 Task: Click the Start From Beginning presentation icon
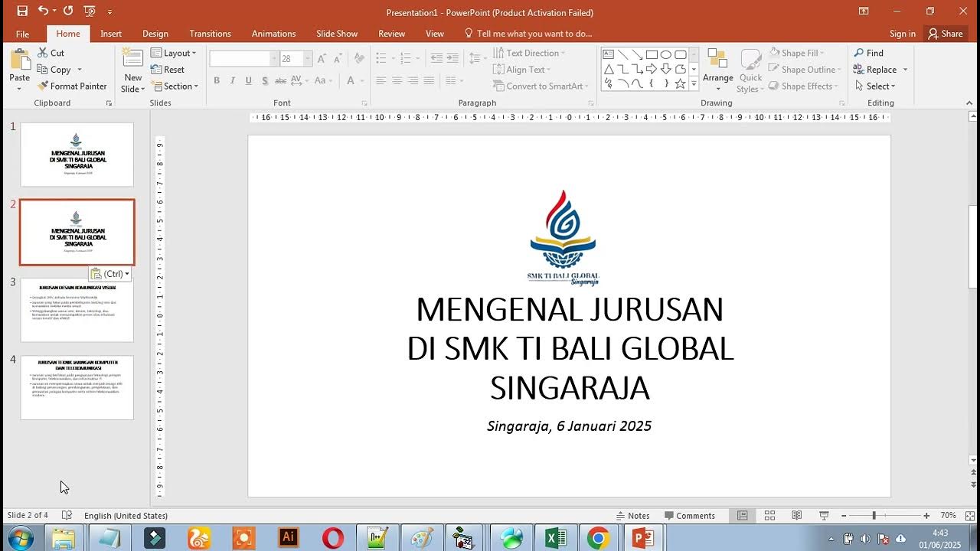[x=90, y=11]
